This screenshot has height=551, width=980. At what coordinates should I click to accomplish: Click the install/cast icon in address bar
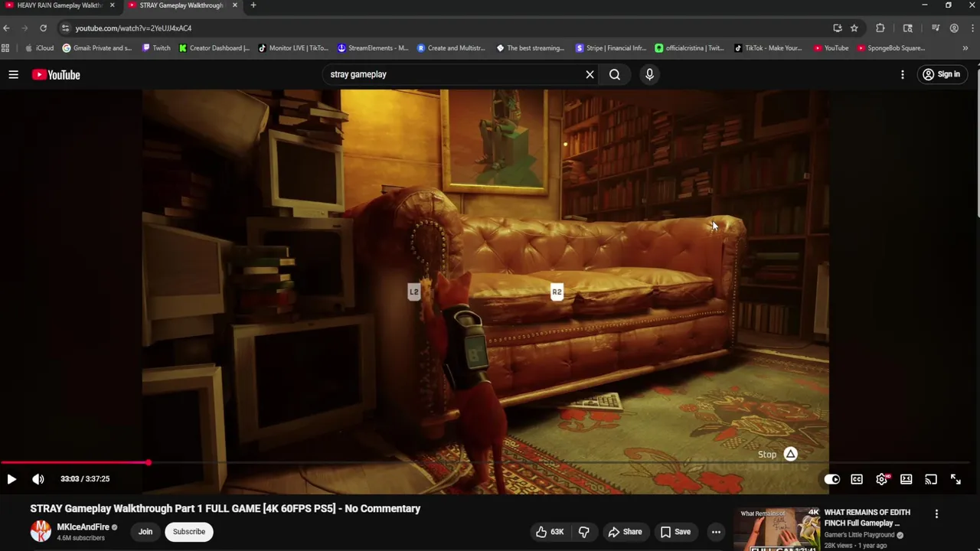click(838, 28)
